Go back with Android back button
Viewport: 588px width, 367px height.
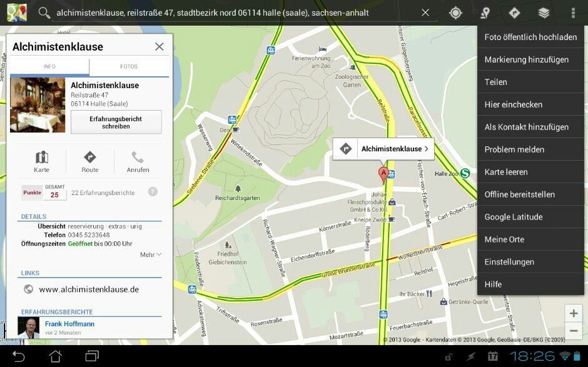[x=18, y=356]
